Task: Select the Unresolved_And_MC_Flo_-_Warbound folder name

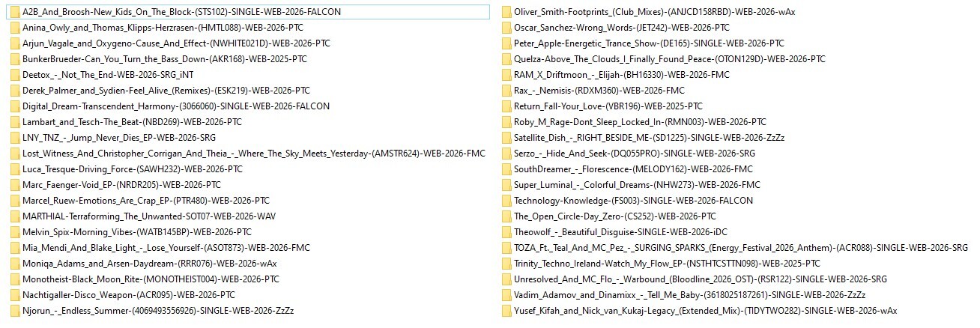Action: 701,279
